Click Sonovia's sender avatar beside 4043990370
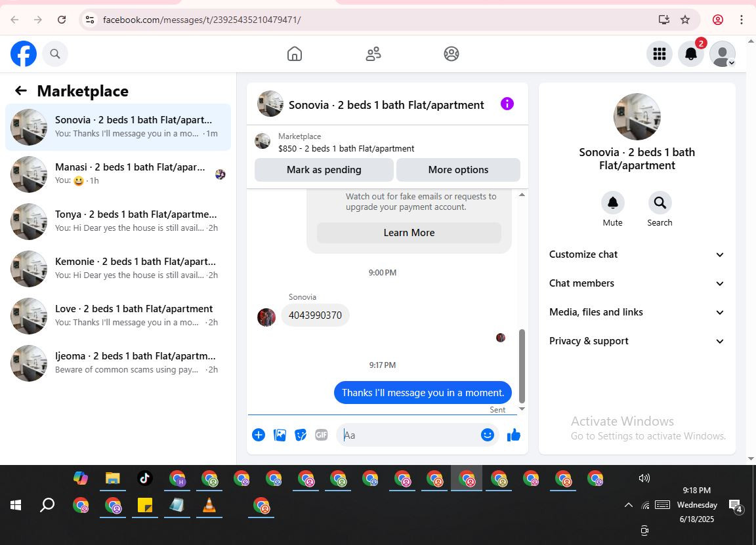Screen dimensions: 756x545 (266, 317)
